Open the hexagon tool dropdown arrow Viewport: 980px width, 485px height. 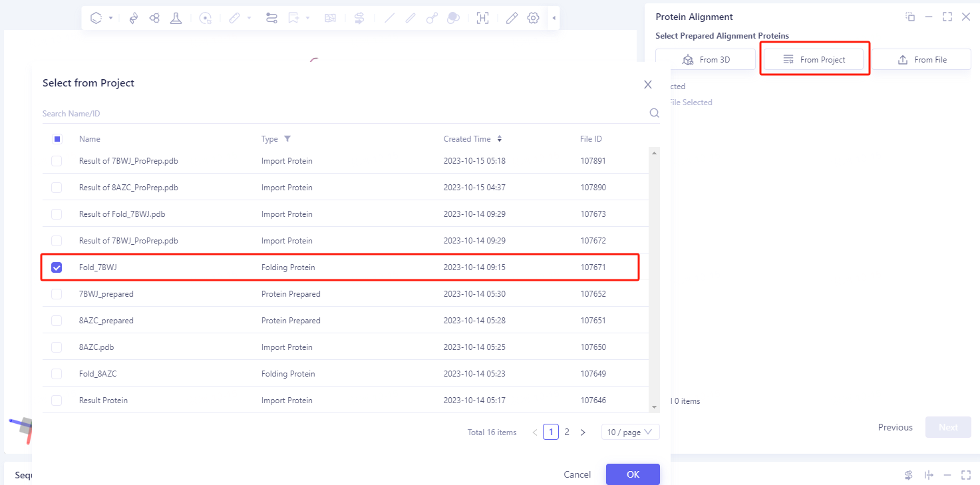click(110, 19)
